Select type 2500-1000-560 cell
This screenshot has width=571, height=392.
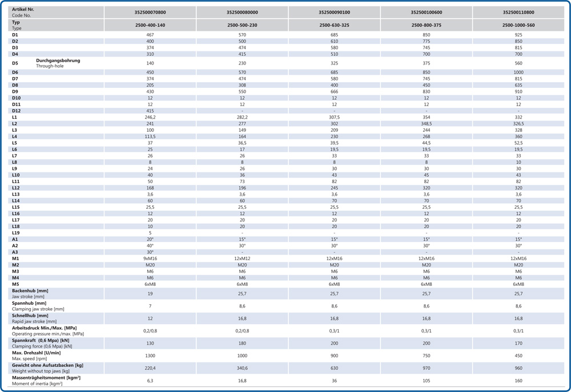[x=518, y=25]
